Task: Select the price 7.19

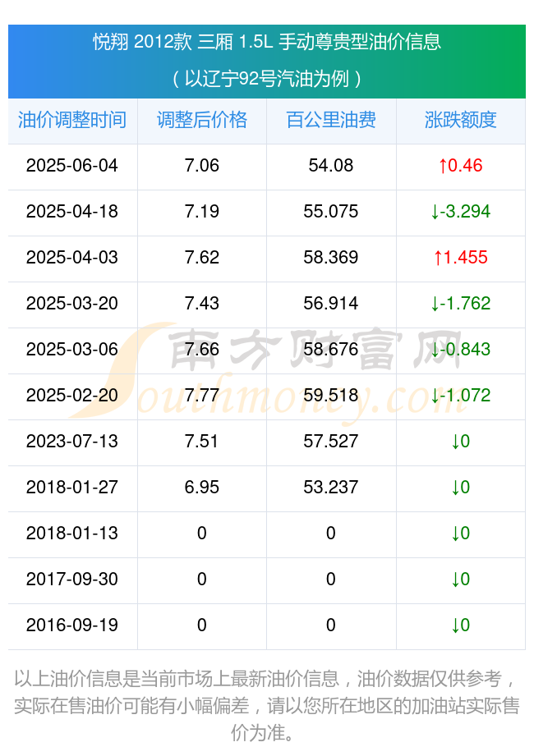Action: click(x=201, y=211)
